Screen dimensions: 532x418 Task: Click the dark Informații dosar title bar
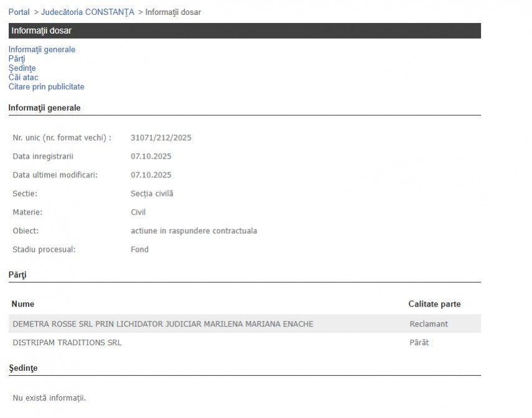[x=245, y=30]
